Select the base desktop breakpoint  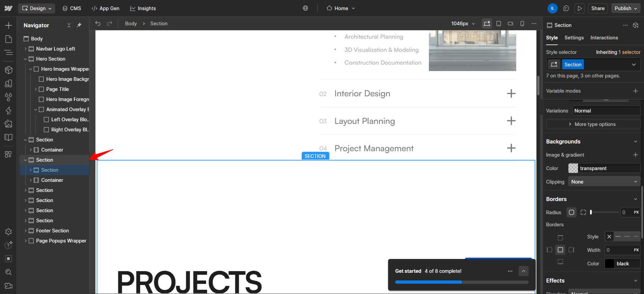(x=487, y=24)
